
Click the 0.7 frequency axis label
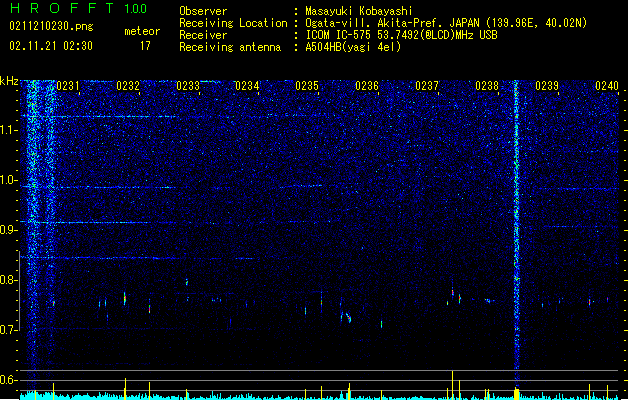[9, 330]
